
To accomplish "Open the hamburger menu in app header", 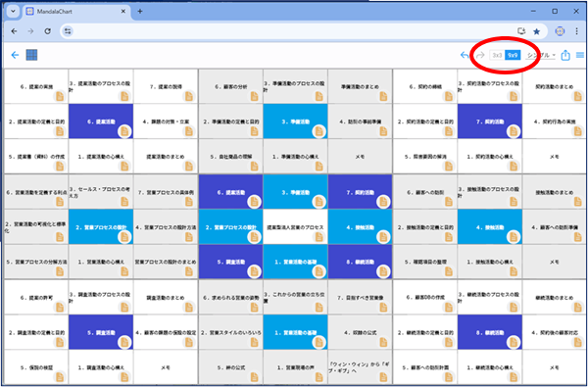I will tap(580, 55).
